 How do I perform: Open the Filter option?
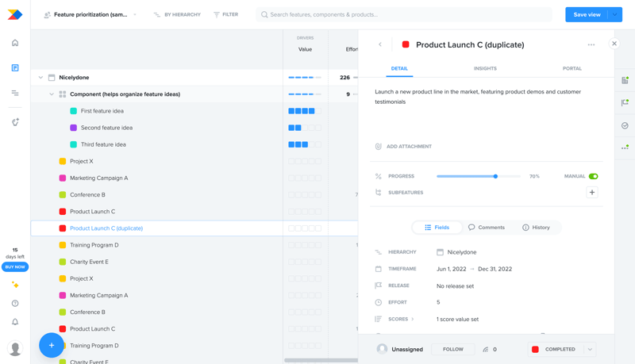pos(226,14)
